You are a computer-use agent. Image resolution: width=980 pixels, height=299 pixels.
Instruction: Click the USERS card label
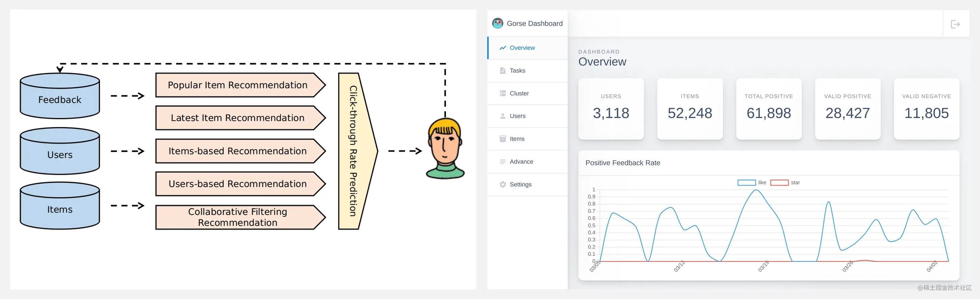coord(611,97)
